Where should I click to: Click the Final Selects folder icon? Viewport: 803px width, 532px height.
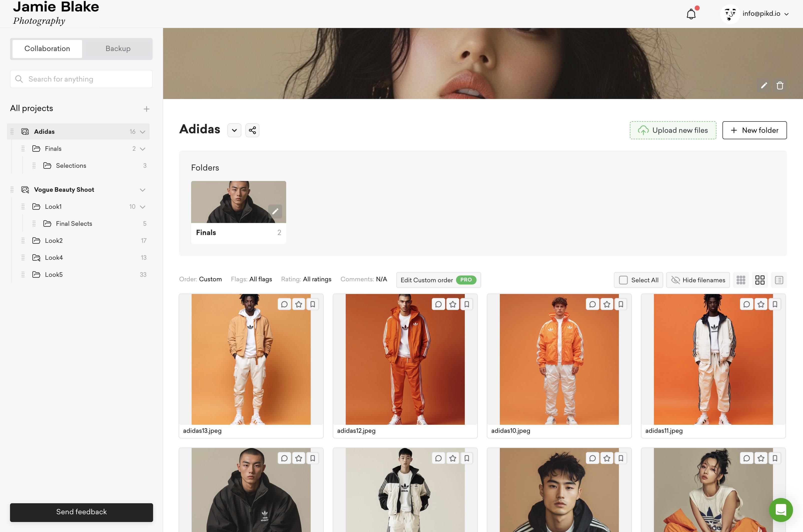(x=47, y=223)
